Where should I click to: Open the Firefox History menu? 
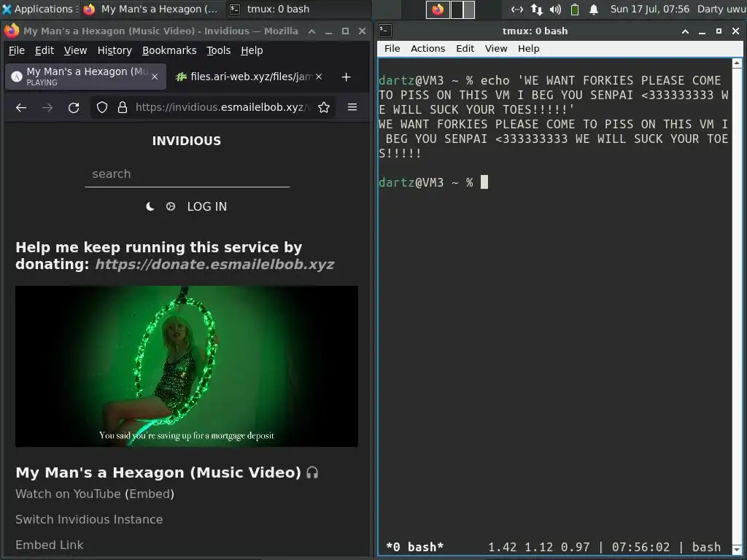pyautogui.click(x=115, y=50)
